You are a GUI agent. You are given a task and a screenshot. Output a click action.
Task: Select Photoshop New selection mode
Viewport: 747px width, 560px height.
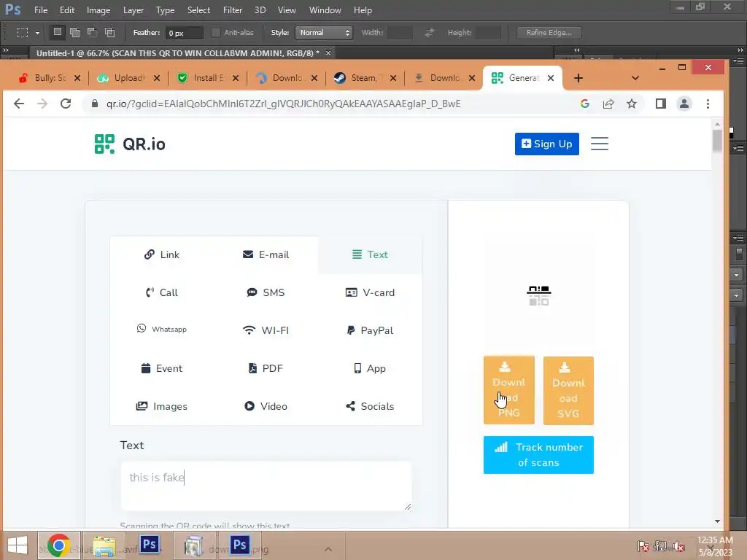(58, 32)
